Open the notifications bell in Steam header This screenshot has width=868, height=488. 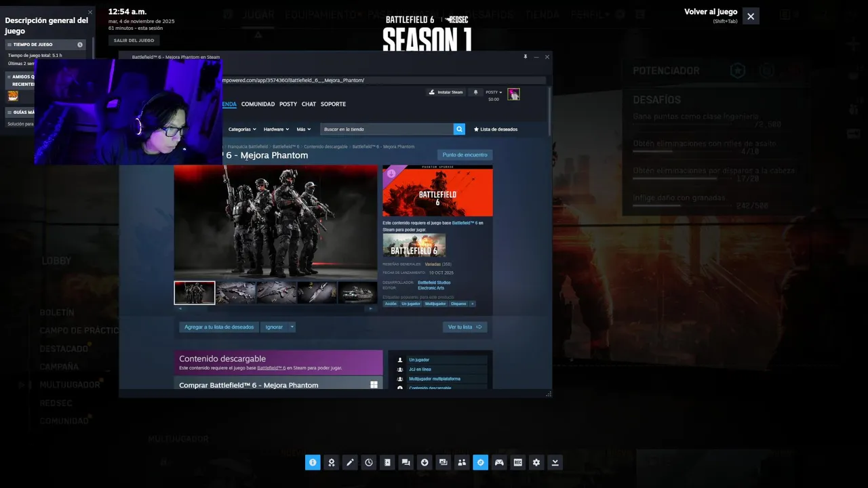click(x=475, y=92)
